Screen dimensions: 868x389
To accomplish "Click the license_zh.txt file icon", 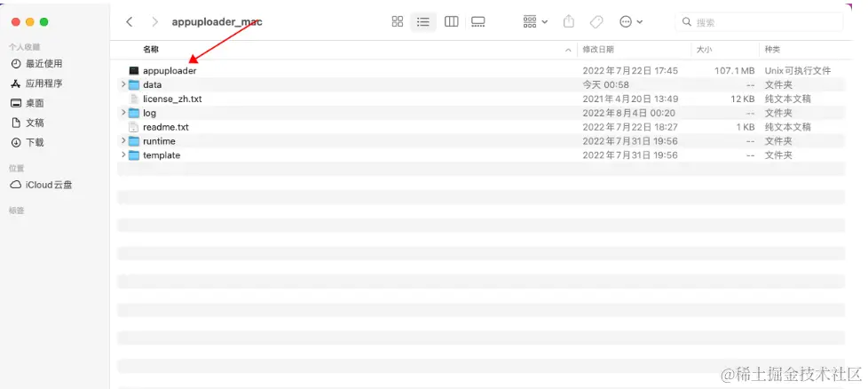I will pyautogui.click(x=133, y=99).
